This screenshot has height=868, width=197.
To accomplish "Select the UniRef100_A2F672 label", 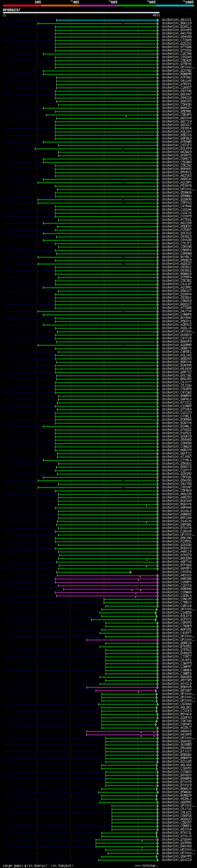I will [176, 619].
